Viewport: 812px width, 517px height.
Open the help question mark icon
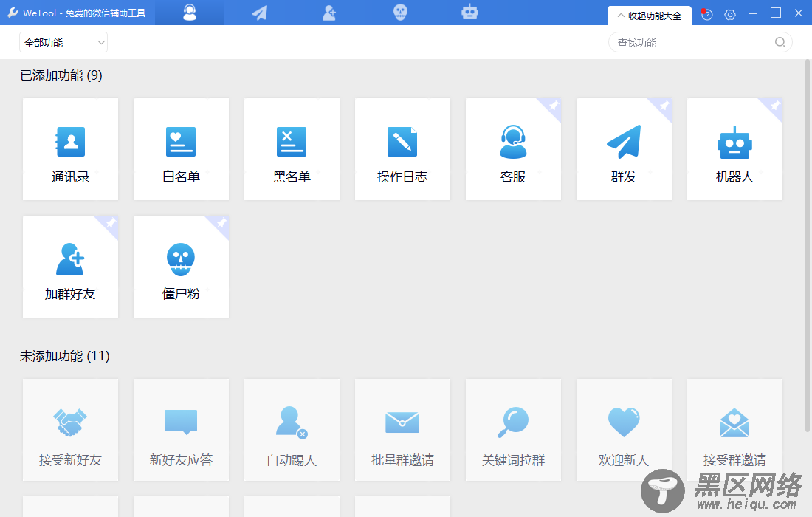click(707, 15)
